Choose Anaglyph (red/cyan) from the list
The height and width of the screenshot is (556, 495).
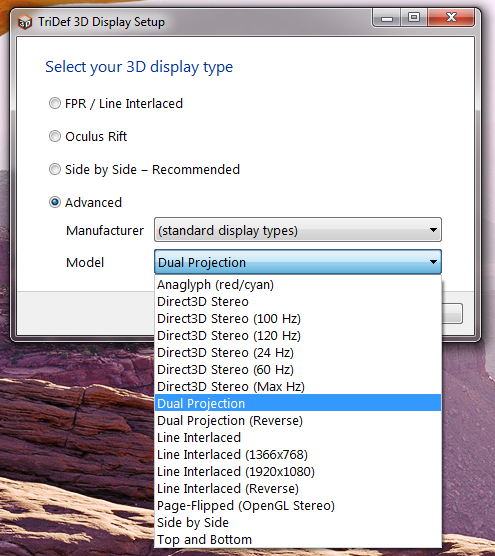tap(298, 284)
